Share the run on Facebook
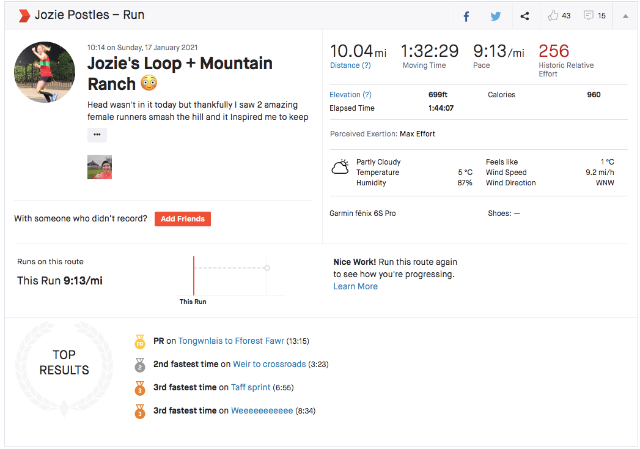The image size is (640, 449). 466,16
